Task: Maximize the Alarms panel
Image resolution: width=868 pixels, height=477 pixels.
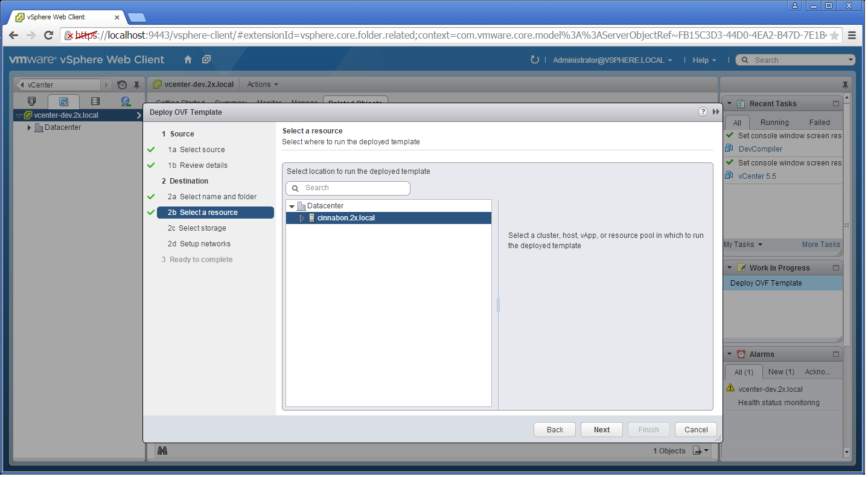Action: tap(836, 354)
